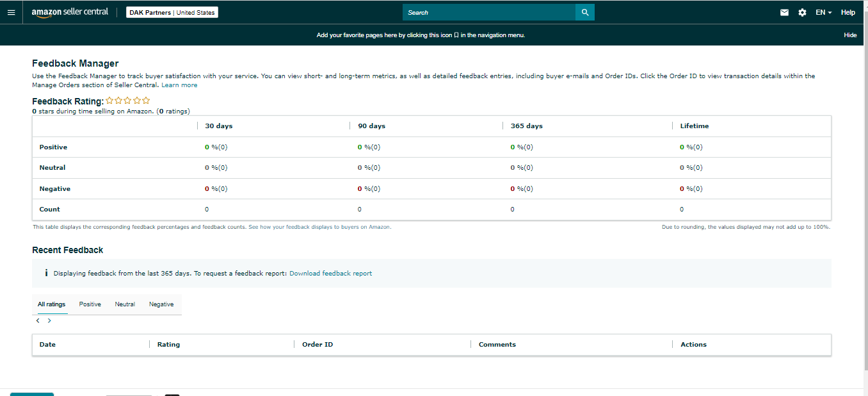
Task: Switch to the Neutral feedback tab
Action: click(x=125, y=304)
